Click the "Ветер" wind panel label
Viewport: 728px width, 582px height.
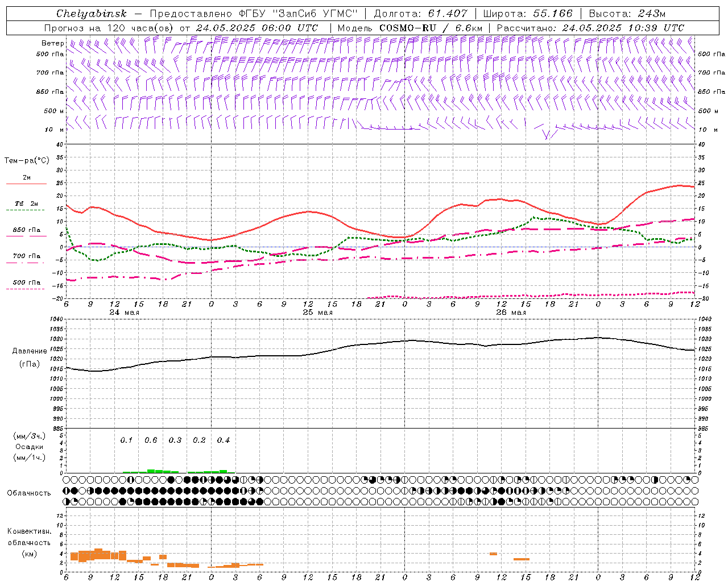tap(53, 43)
